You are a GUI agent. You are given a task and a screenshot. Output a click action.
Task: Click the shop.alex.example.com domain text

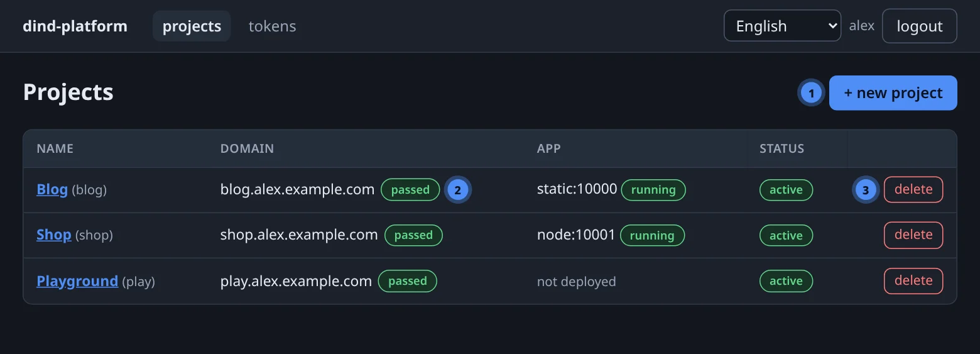coord(299,235)
